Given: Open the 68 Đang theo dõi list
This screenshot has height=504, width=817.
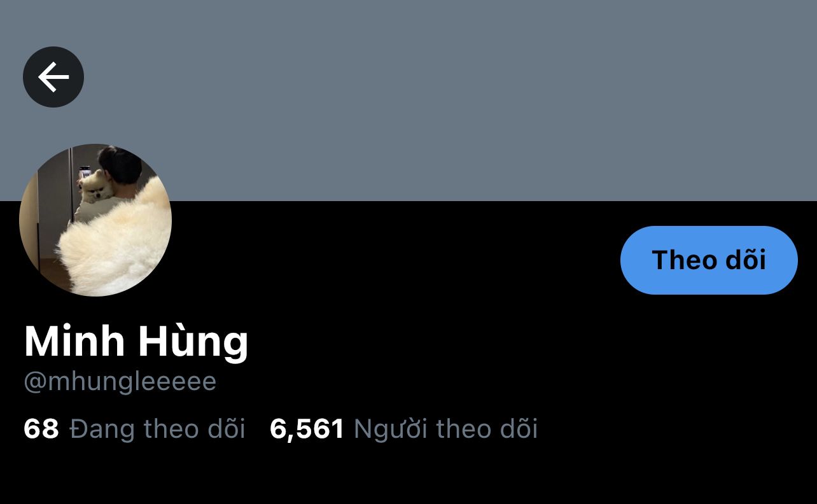Looking at the screenshot, I should [134, 429].
